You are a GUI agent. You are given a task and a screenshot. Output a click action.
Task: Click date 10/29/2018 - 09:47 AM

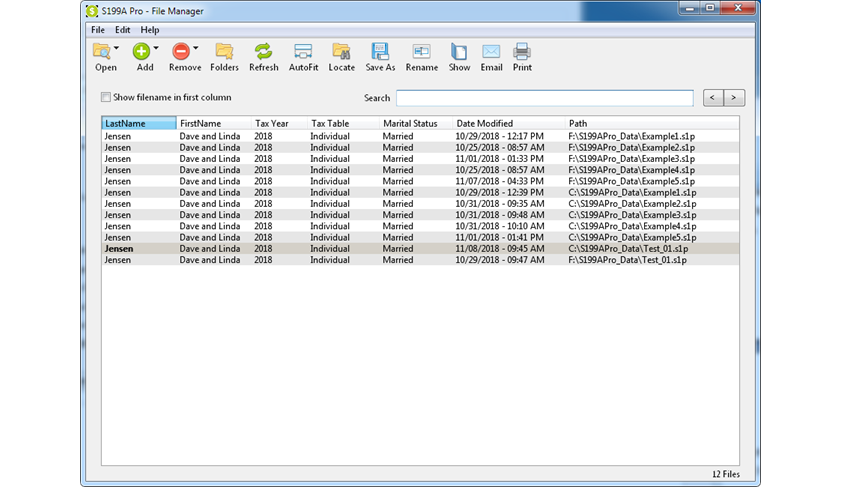pyautogui.click(x=500, y=260)
